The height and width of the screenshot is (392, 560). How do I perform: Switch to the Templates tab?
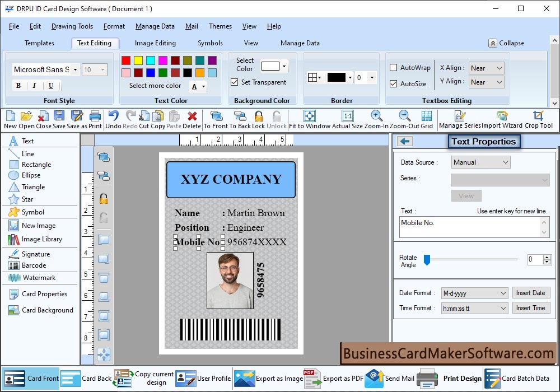pyautogui.click(x=39, y=43)
